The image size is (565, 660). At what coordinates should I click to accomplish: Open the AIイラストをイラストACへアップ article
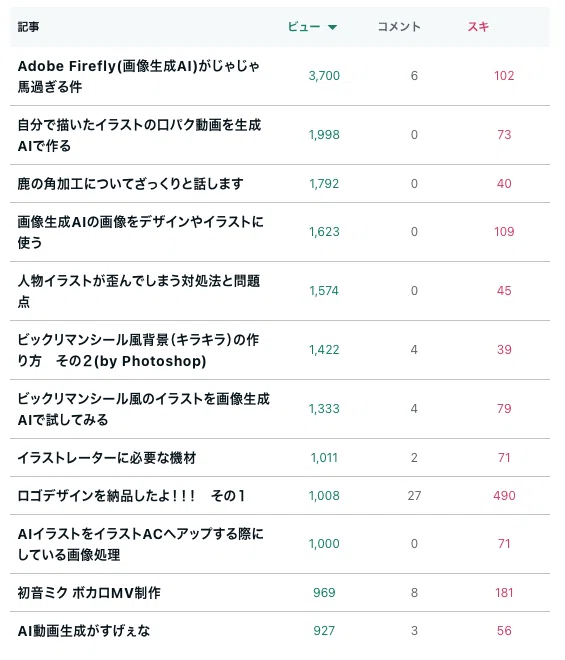pos(141,544)
